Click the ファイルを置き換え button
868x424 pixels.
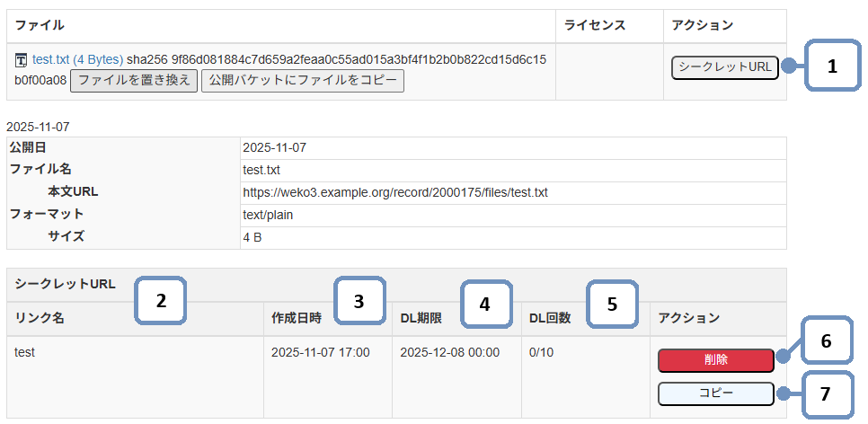coord(133,81)
